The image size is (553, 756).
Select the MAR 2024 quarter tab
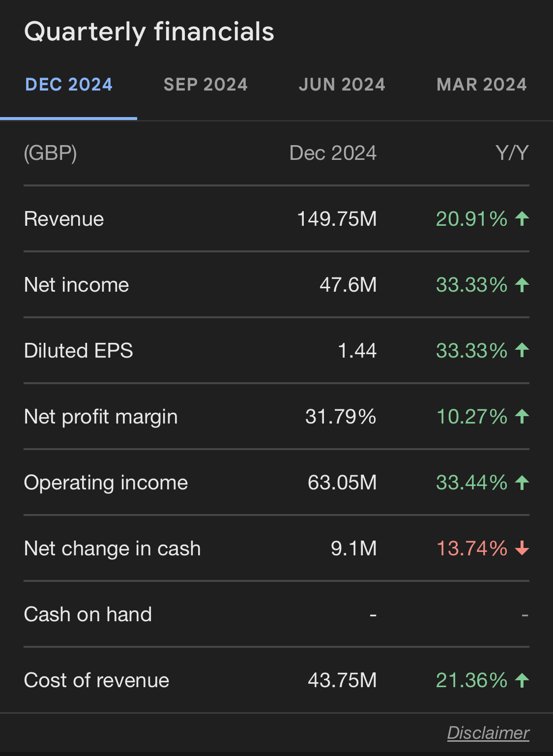coord(481,84)
